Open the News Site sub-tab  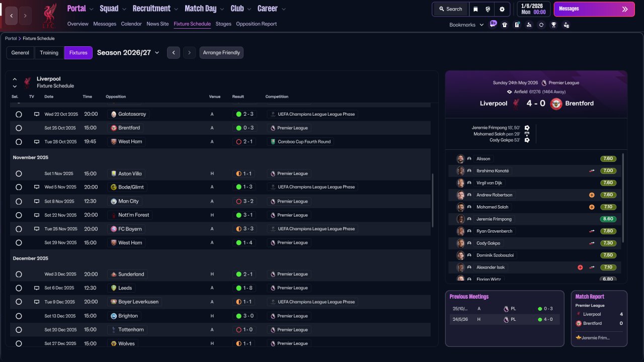tap(157, 24)
